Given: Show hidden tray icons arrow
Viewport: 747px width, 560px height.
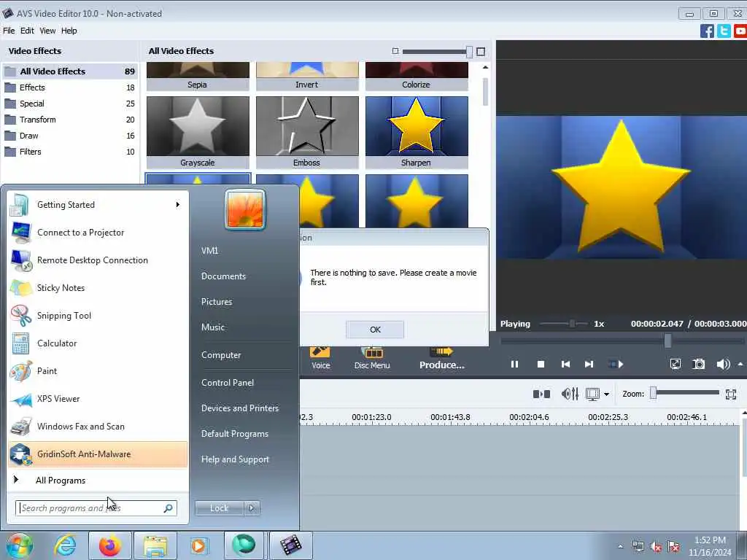Looking at the screenshot, I should 620,546.
